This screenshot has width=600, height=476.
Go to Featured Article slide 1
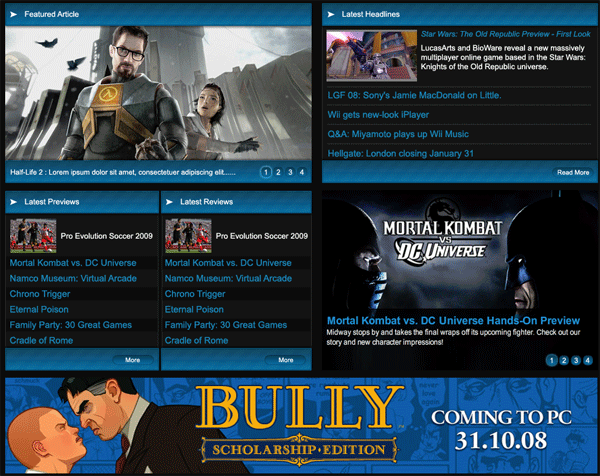pos(266,172)
